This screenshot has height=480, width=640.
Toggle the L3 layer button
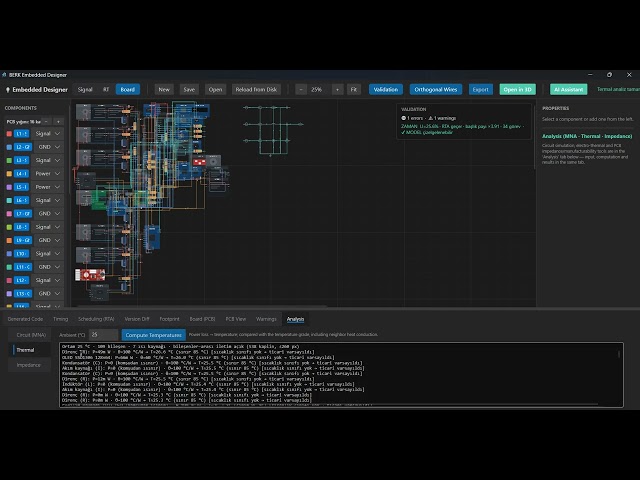click(x=21, y=160)
